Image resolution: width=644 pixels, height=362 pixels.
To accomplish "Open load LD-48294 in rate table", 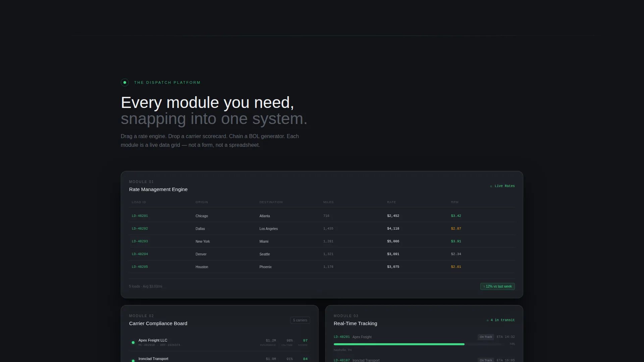I will point(140,254).
